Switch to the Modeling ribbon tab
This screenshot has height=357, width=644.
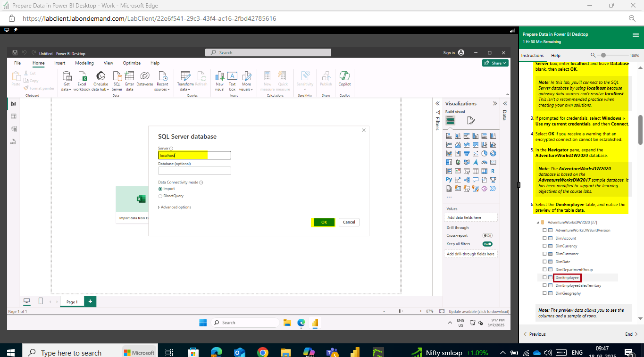point(84,63)
